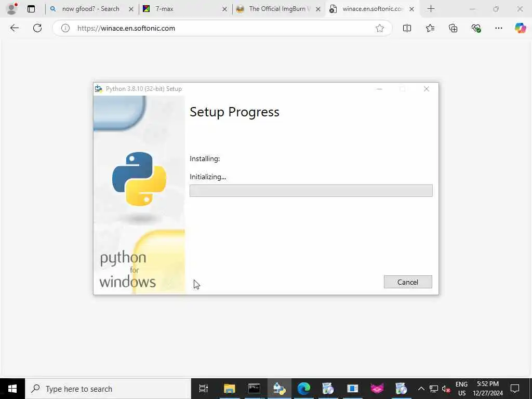Click the Python installer icon in the title bar
The height and width of the screenshot is (399, 532).
(99, 89)
